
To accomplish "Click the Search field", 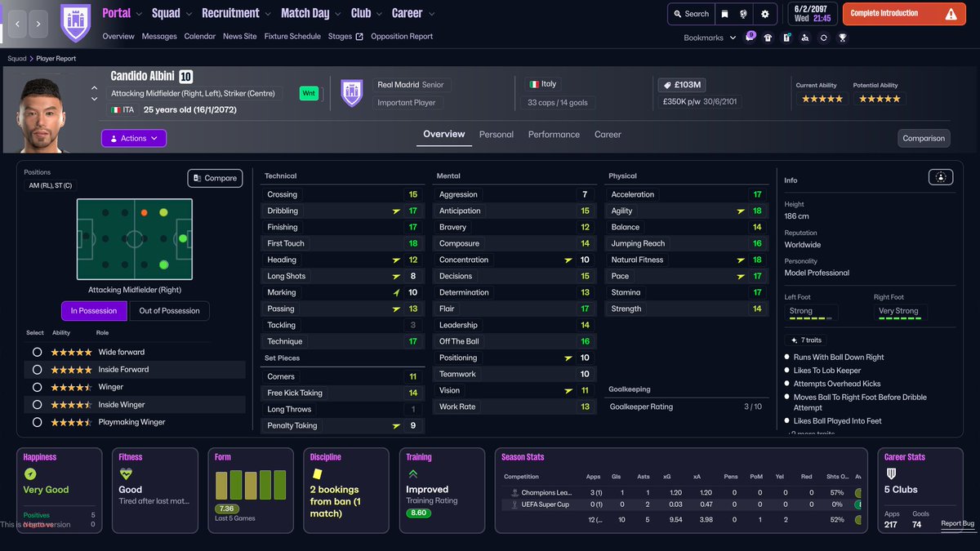I will coord(690,14).
